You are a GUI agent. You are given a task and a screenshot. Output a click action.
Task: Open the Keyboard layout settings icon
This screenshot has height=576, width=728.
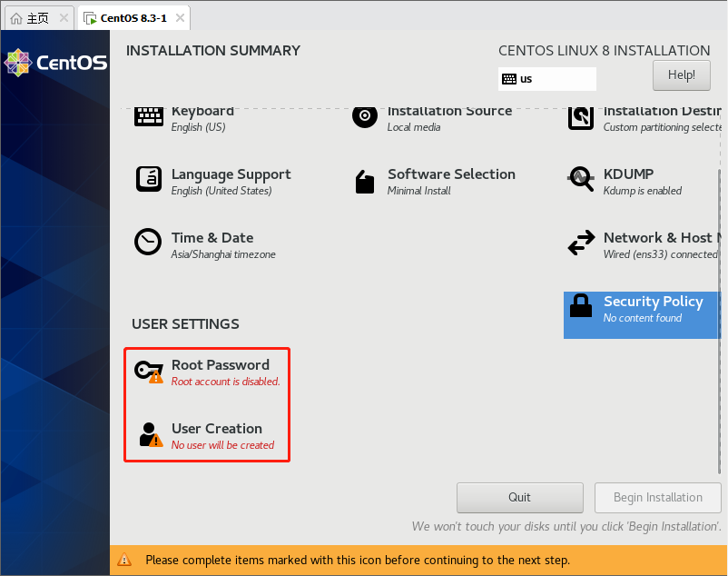(149, 116)
